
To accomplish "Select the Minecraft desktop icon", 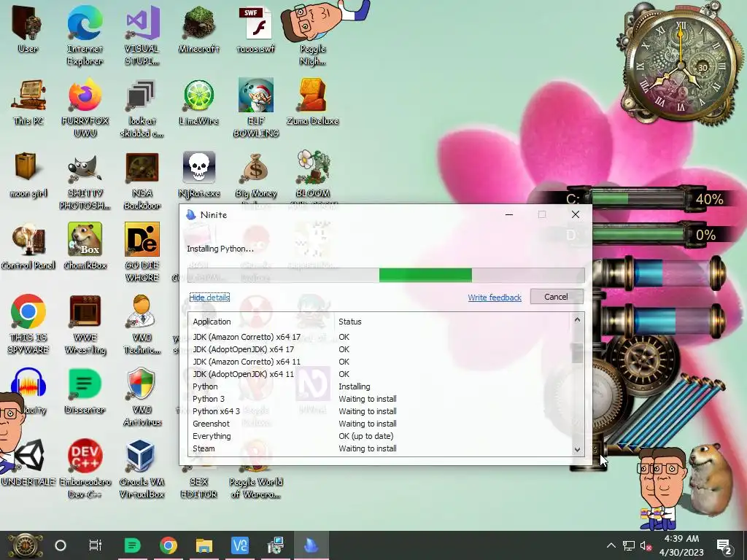I will (198, 29).
